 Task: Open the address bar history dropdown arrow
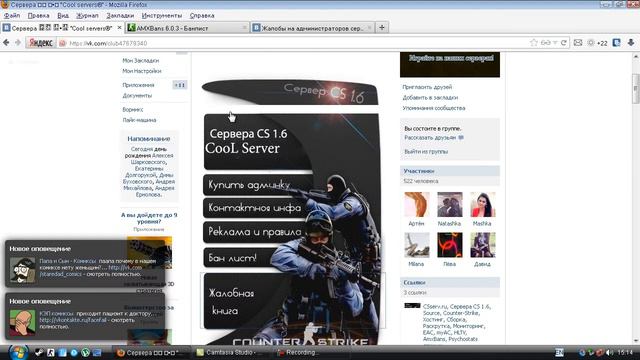point(555,43)
